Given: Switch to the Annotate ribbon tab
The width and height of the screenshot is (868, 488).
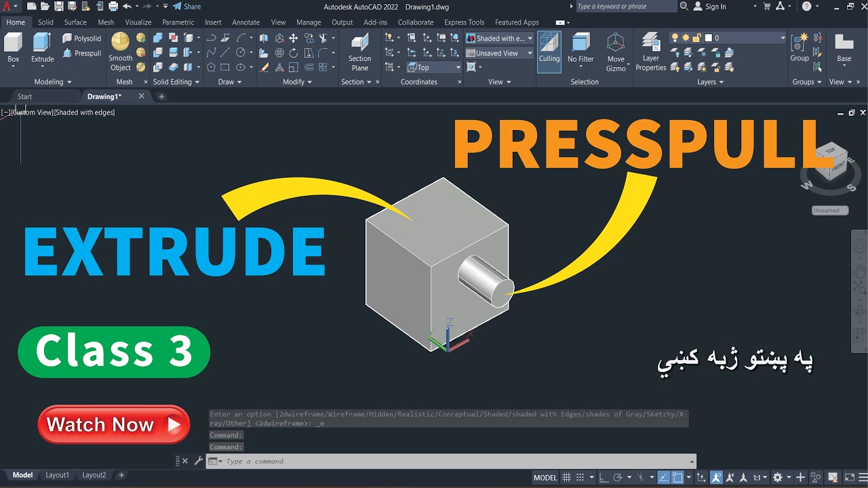Looking at the screenshot, I should tap(246, 22).
